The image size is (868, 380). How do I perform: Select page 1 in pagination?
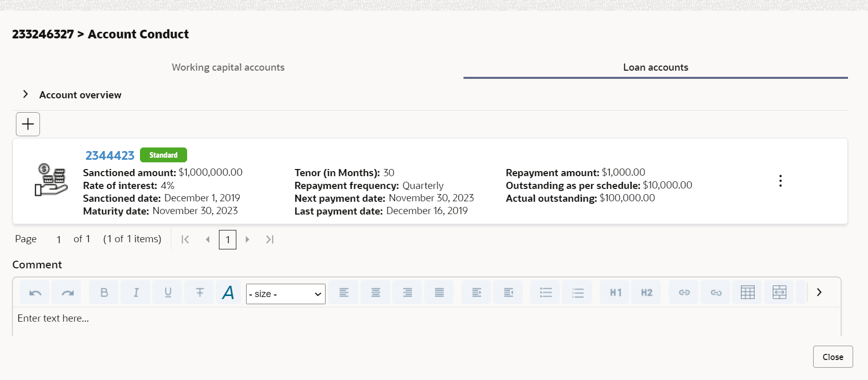click(x=228, y=240)
